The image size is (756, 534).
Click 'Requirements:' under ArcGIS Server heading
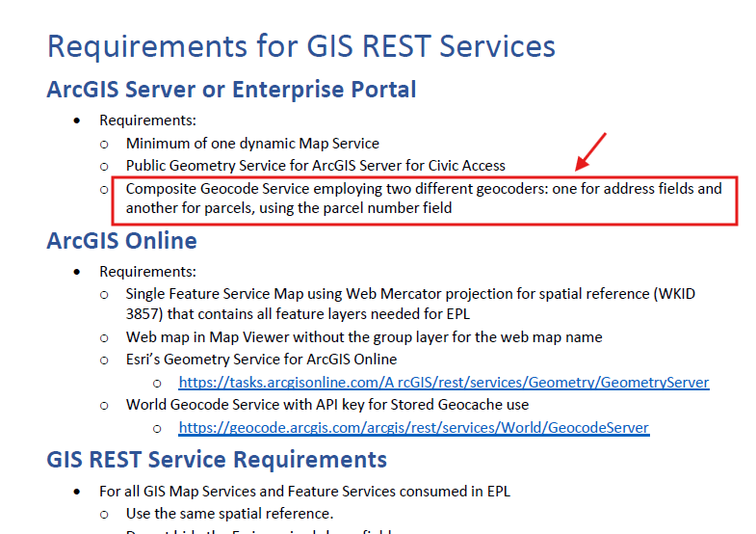[147, 120]
